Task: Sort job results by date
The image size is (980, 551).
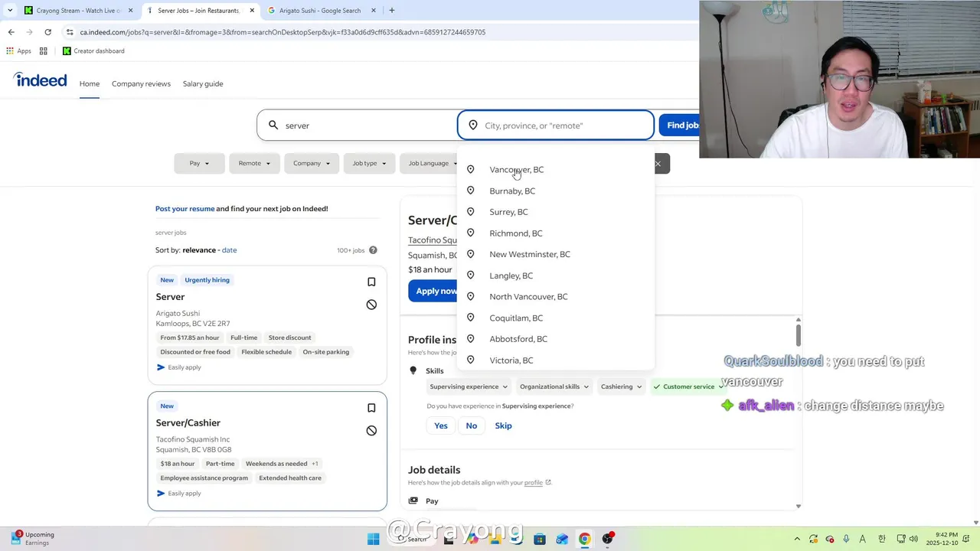Action: pyautogui.click(x=229, y=250)
